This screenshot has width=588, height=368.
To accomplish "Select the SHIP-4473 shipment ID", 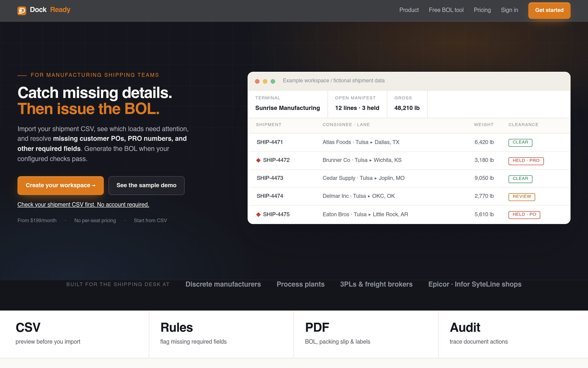I will tap(270, 178).
